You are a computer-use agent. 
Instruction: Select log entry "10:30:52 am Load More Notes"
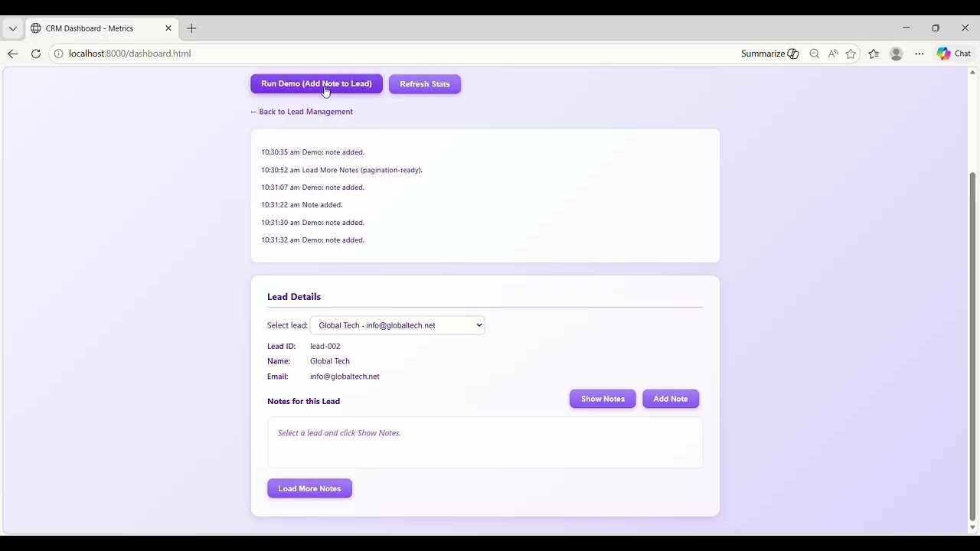[x=341, y=170]
